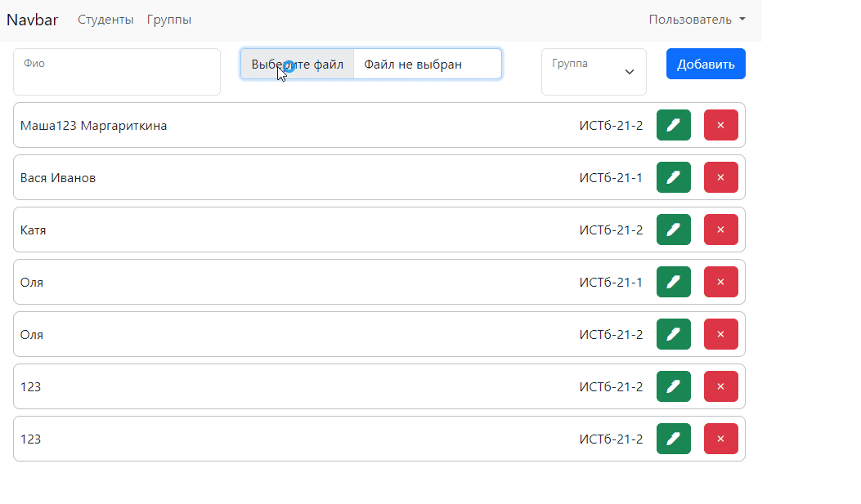Click the Navbar brand link
The image size is (861, 504).
[33, 20]
